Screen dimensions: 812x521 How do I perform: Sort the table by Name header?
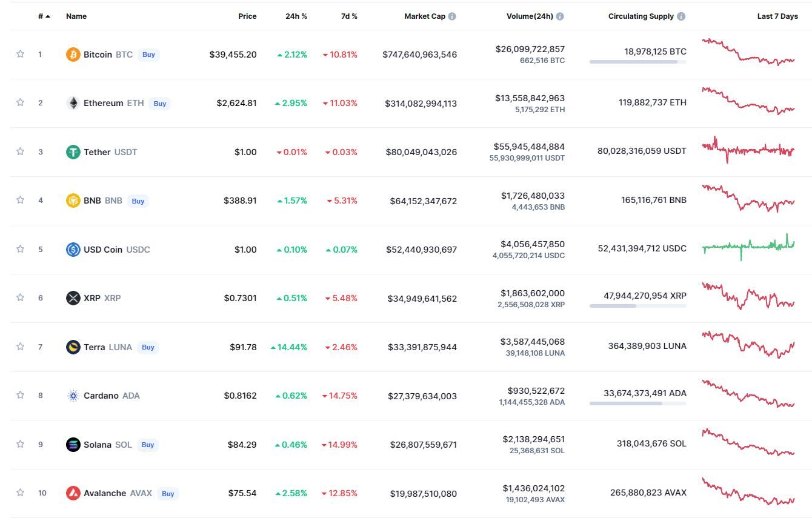tap(76, 16)
